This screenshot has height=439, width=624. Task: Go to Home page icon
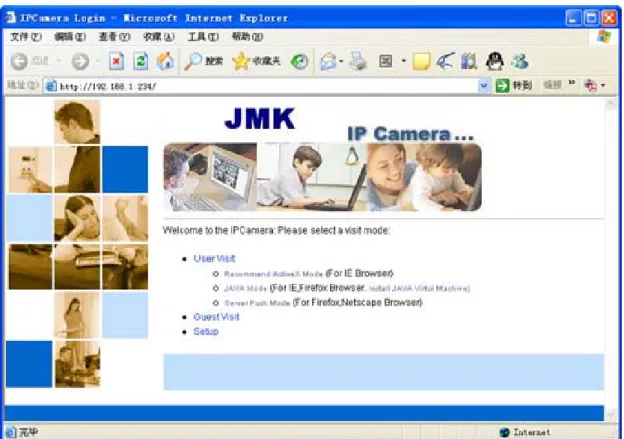click(x=165, y=61)
